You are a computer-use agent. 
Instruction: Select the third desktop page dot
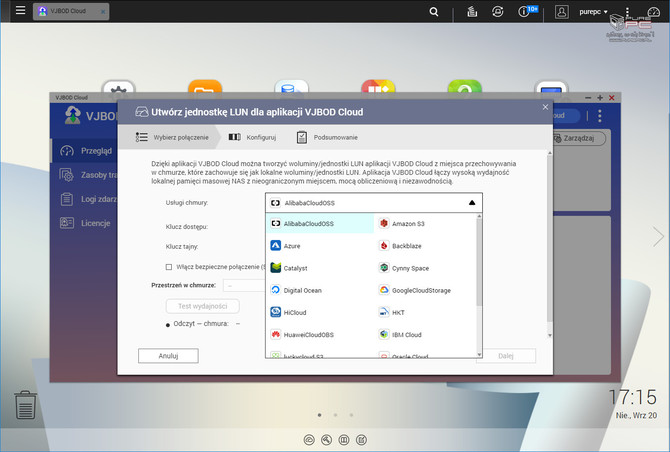[x=351, y=415]
